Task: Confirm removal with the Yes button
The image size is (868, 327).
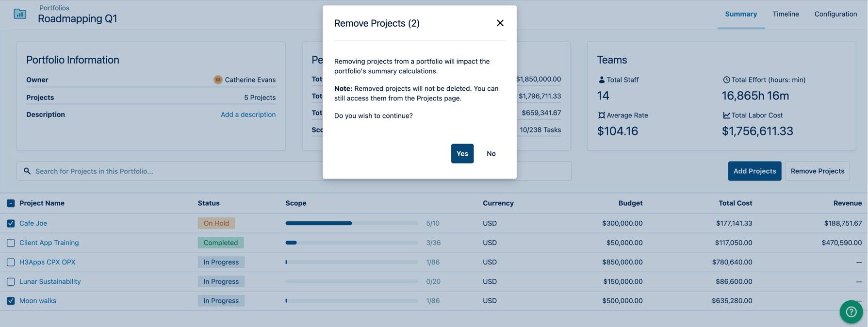Action: tap(462, 153)
